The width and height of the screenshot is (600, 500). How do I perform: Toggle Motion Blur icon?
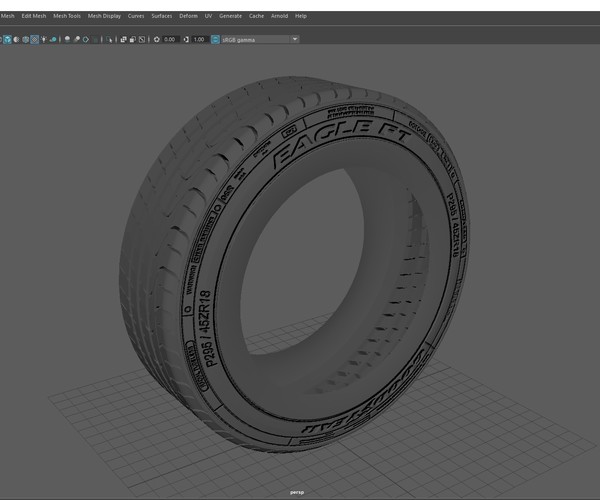pos(77,39)
